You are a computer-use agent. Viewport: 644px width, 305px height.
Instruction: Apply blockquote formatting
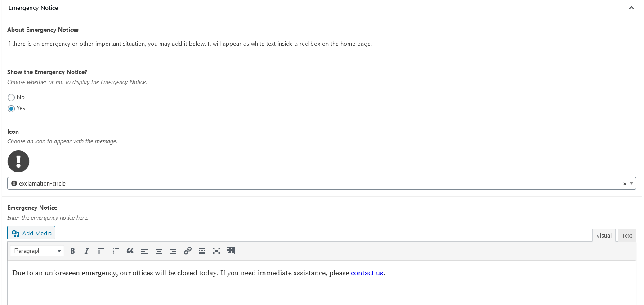130,251
